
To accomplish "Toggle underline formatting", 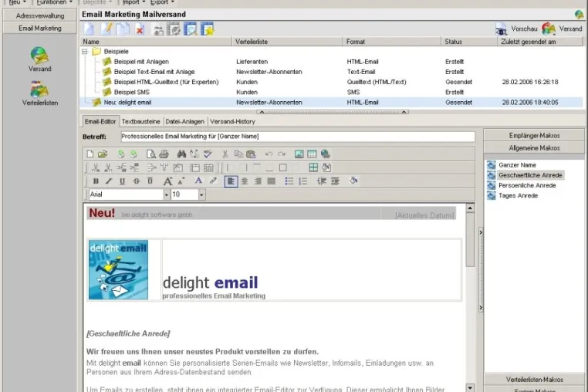I will click(x=122, y=181).
